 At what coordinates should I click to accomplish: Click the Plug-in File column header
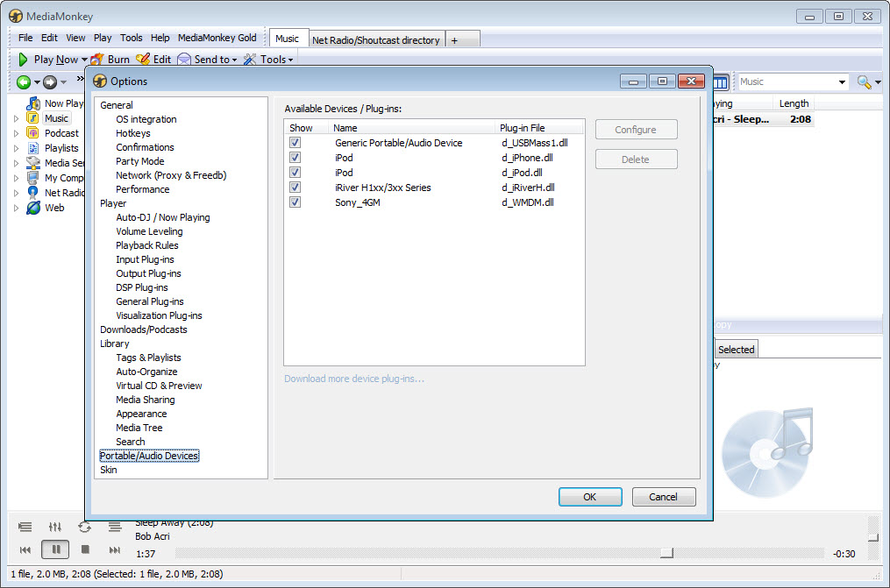coord(540,128)
